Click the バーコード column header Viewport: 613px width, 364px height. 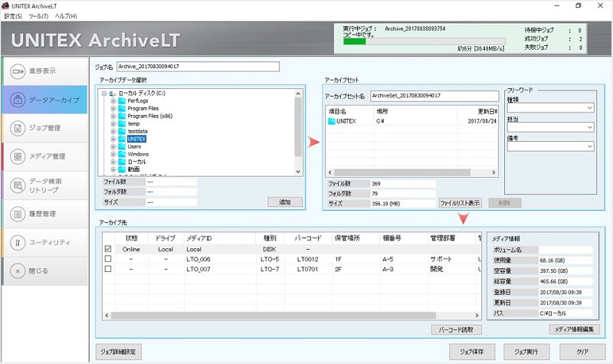click(308, 238)
